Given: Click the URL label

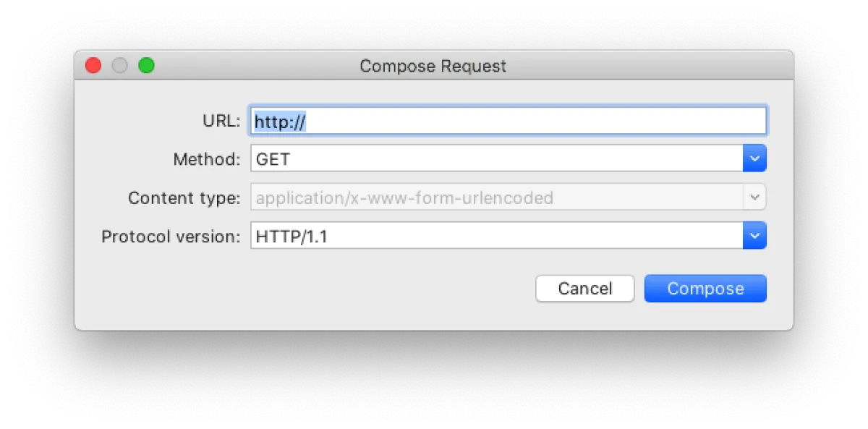Looking at the screenshot, I should [221, 121].
